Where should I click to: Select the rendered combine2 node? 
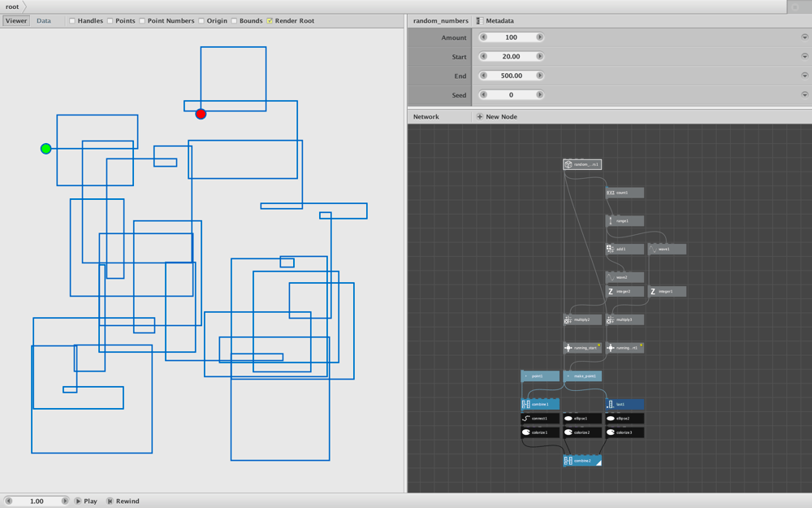[x=582, y=461]
